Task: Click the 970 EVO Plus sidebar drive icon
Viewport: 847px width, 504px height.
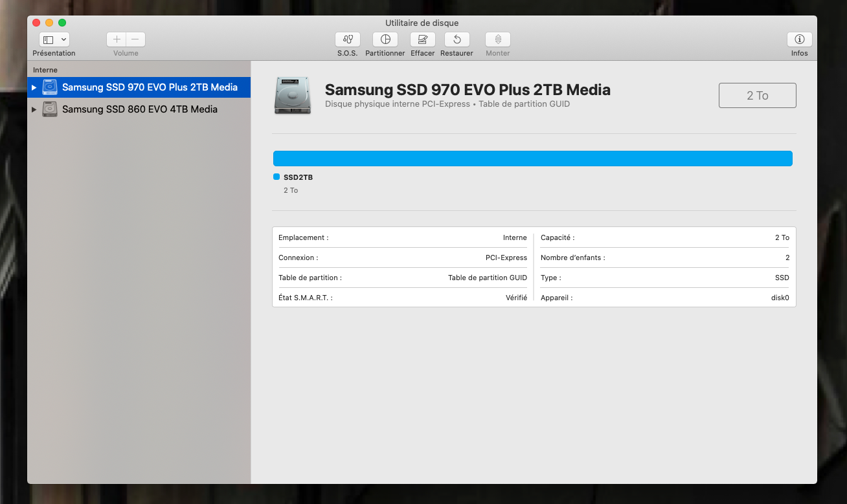Action: (50, 87)
